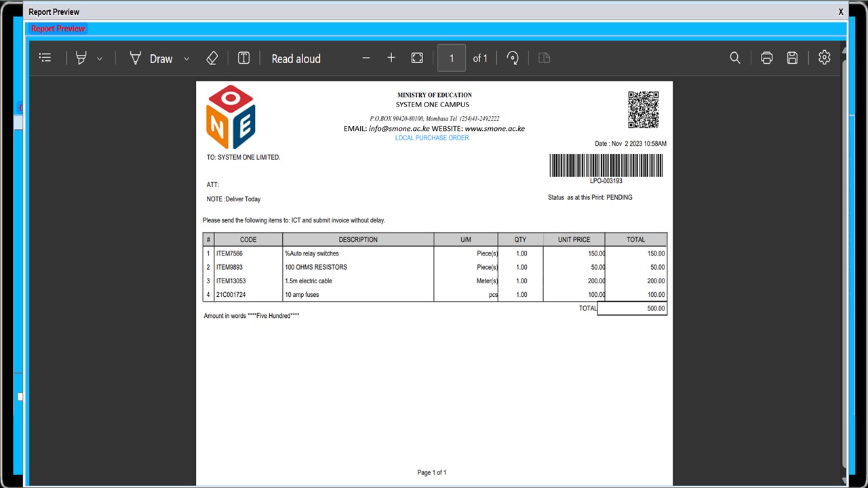
Task: Click the page number input field
Action: [452, 58]
